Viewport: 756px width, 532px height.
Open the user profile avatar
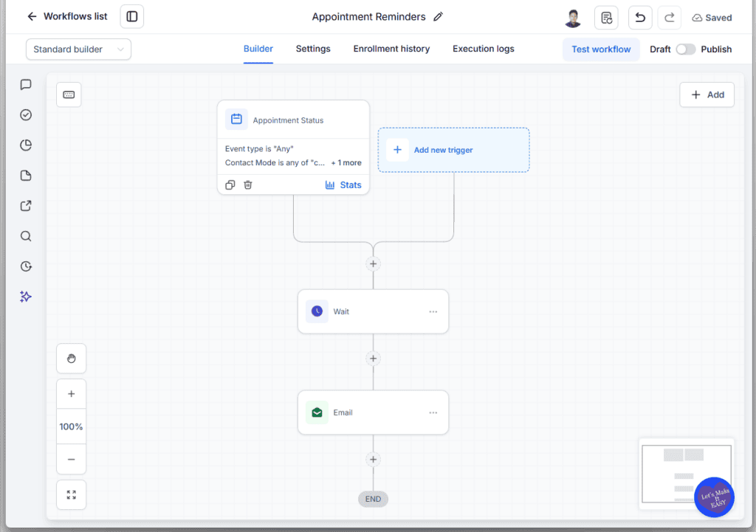click(x=572, y=18)
